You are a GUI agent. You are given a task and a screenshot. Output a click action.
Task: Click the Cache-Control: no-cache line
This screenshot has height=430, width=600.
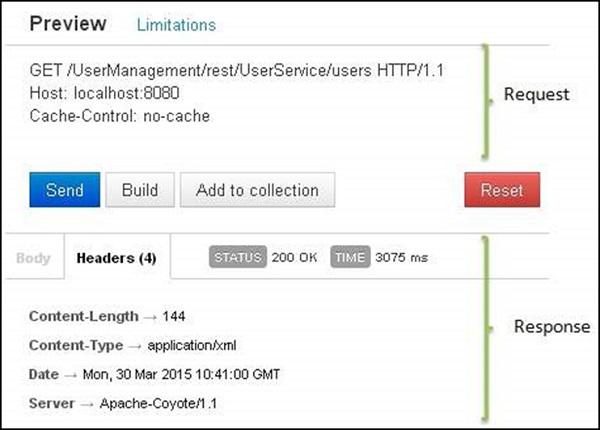(x=116, y=115)
